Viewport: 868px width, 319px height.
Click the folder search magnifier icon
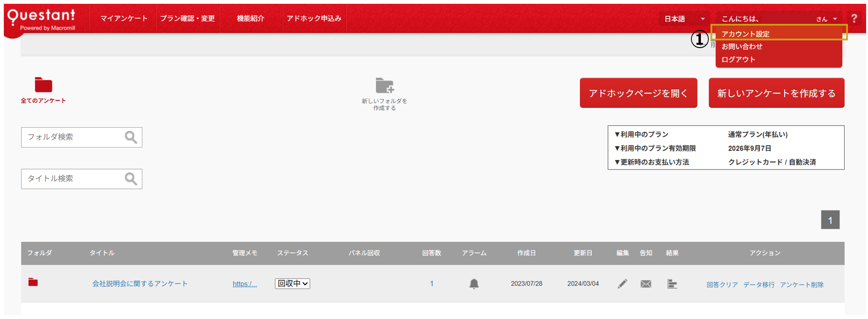pos(131,137)
